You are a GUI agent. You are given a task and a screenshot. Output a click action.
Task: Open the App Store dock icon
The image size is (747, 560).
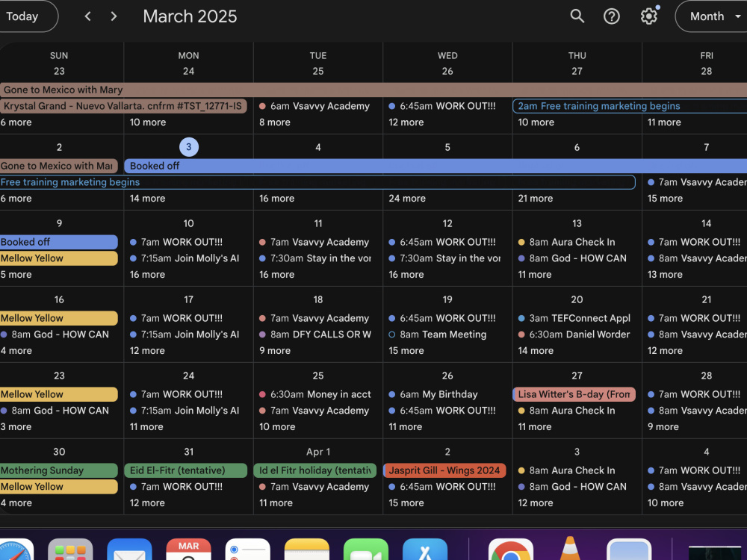[425, 550]
